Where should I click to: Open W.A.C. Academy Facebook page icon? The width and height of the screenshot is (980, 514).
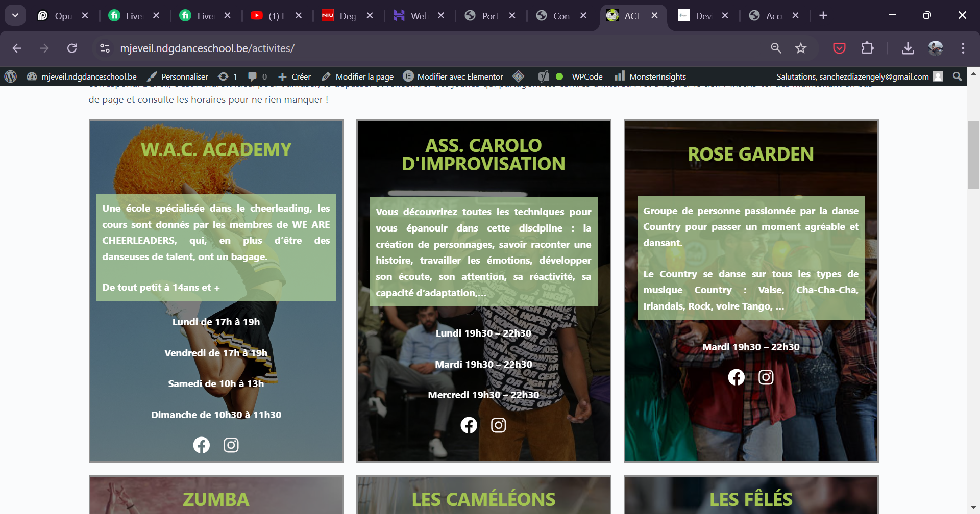click(x=201, y=445)
